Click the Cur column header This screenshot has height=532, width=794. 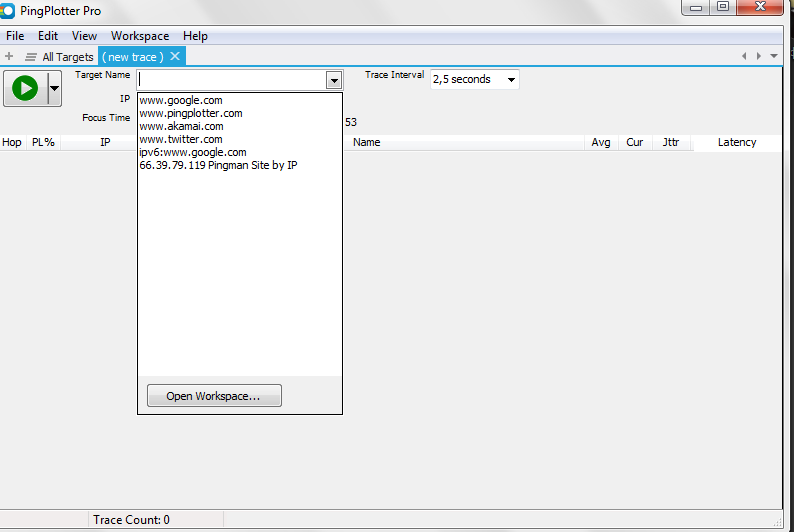click(x=635, y=142)
